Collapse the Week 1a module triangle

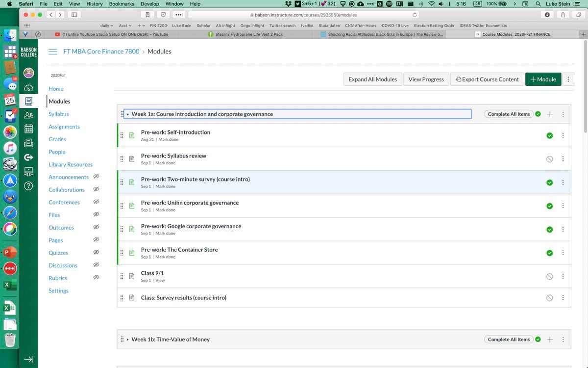[127, 114]
